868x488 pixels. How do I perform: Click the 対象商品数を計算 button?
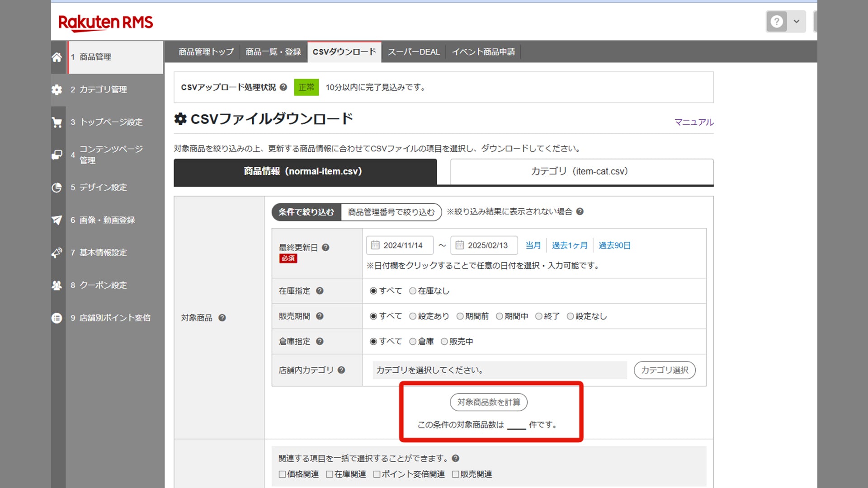[x=489, y=402]
